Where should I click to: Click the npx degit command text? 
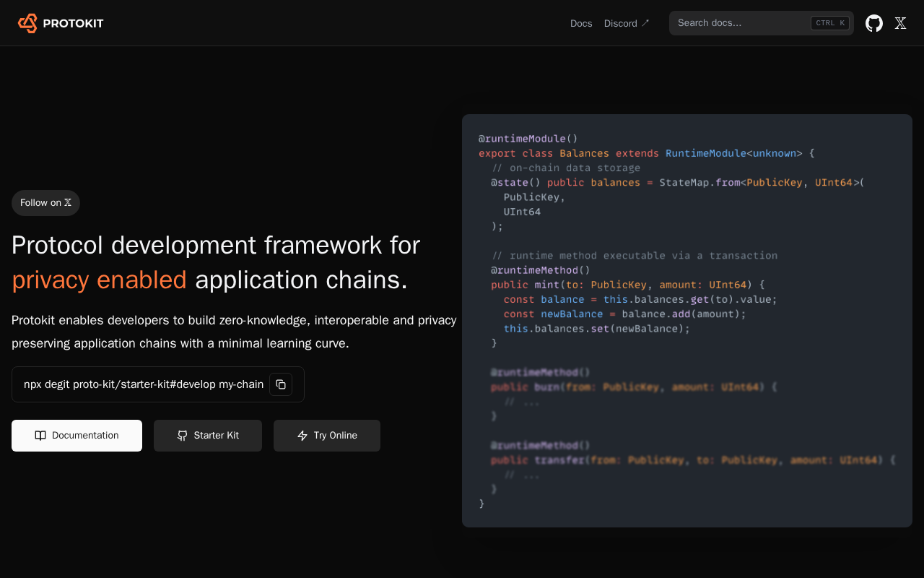144,384
